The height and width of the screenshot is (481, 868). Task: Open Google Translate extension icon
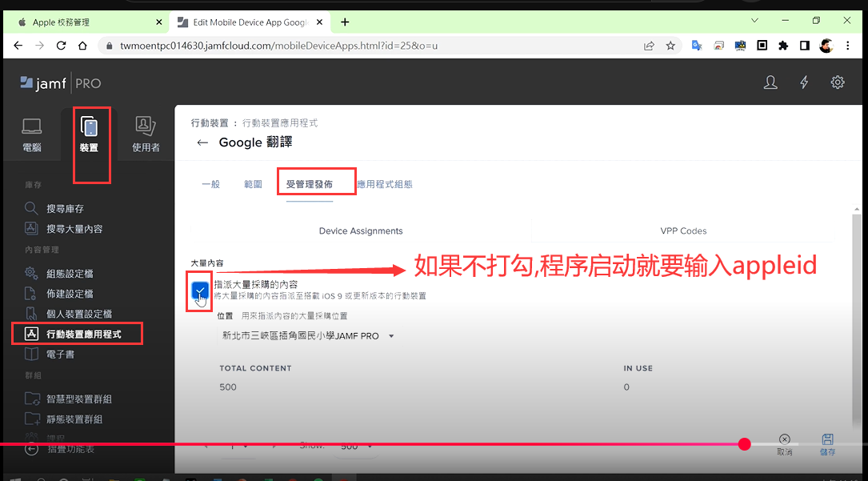pyautogui.click(x=697, y=46)
